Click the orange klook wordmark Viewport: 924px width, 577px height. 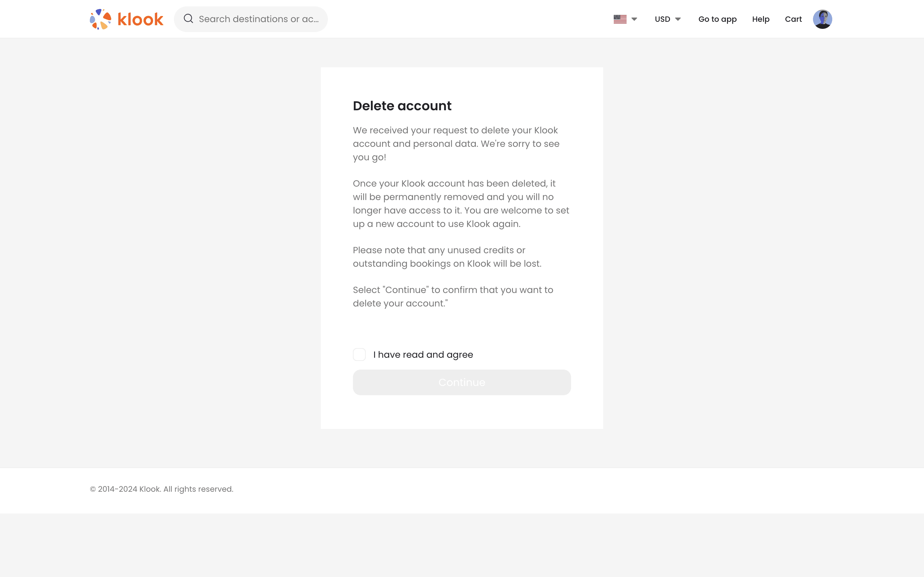(x=141, y=20)
